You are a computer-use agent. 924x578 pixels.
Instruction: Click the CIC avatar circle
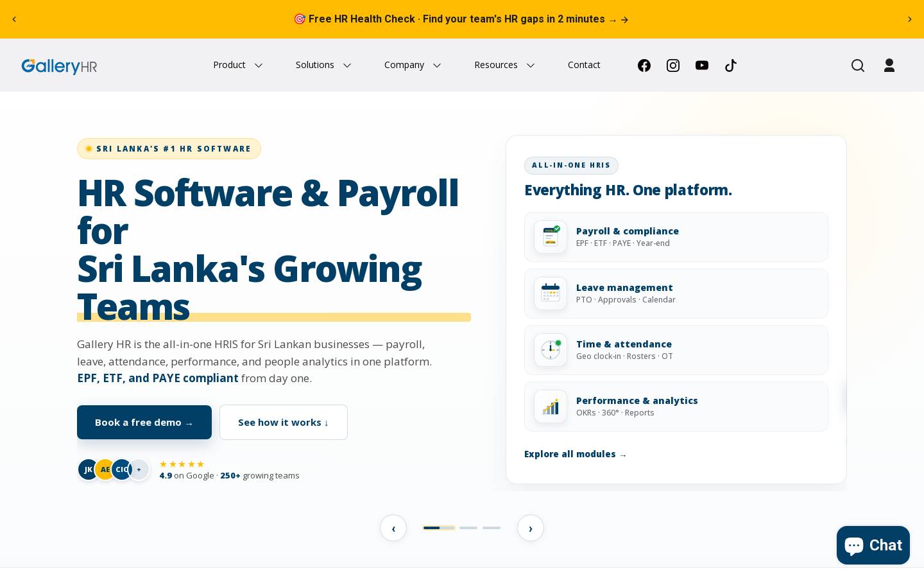(x=121, y=469)
